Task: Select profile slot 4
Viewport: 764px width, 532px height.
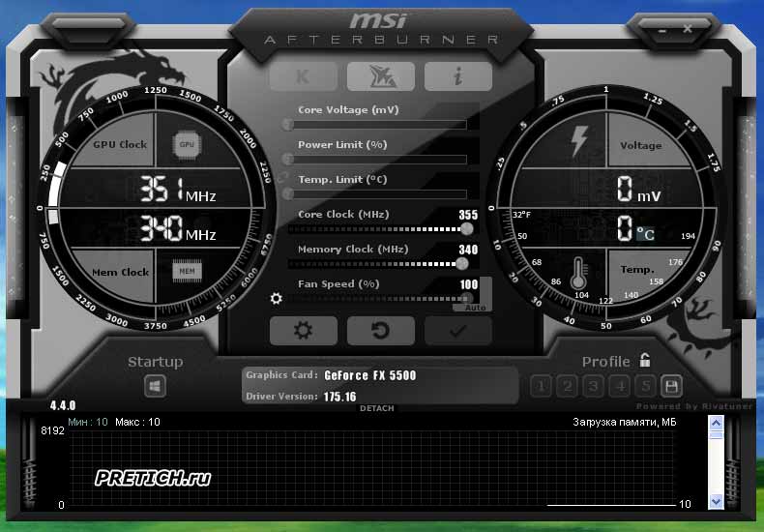Action: click(x=620, y=387)
